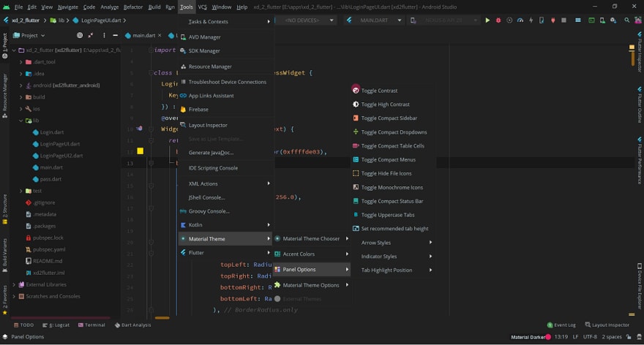Click the Flutter hot reload lightning icon
The image size is (644, 345).
coord(531,20)
